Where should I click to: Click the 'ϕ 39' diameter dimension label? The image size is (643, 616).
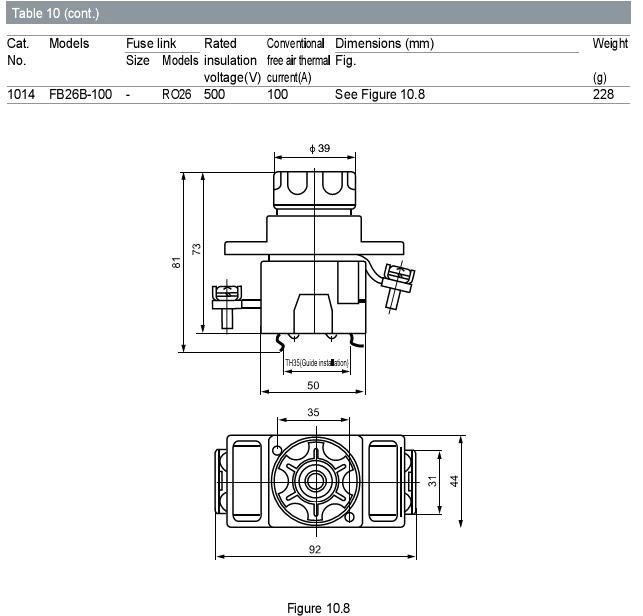click(x=319, y=148)
